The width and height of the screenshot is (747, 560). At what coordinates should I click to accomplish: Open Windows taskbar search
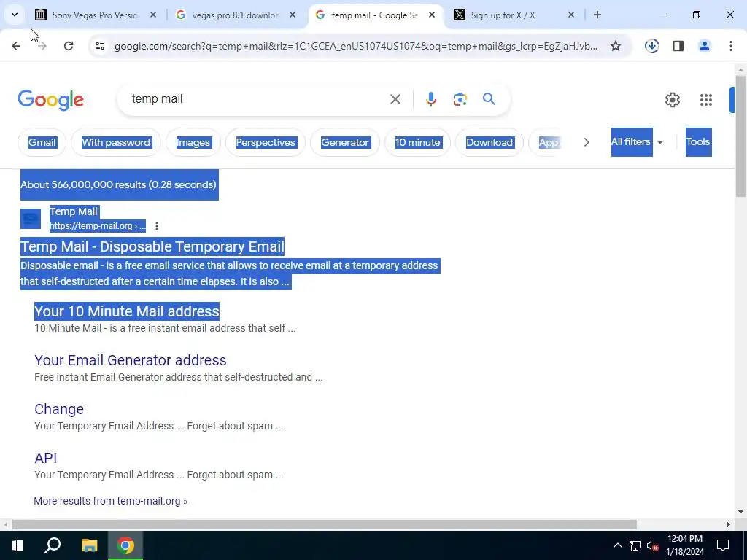pos(53,545)
